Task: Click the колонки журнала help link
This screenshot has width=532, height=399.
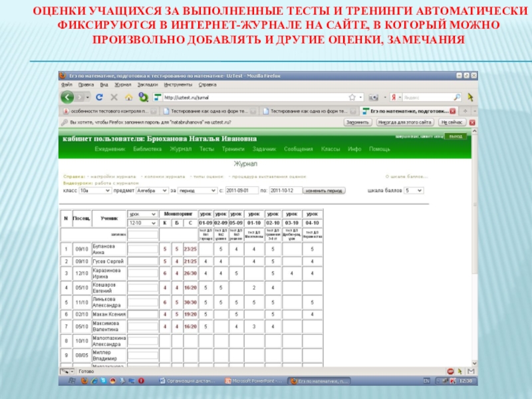Action: coord(164,177)
